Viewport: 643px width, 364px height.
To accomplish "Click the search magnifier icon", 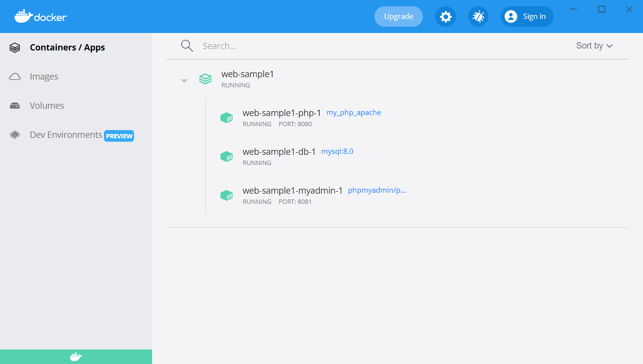I will tap(187, 46).
